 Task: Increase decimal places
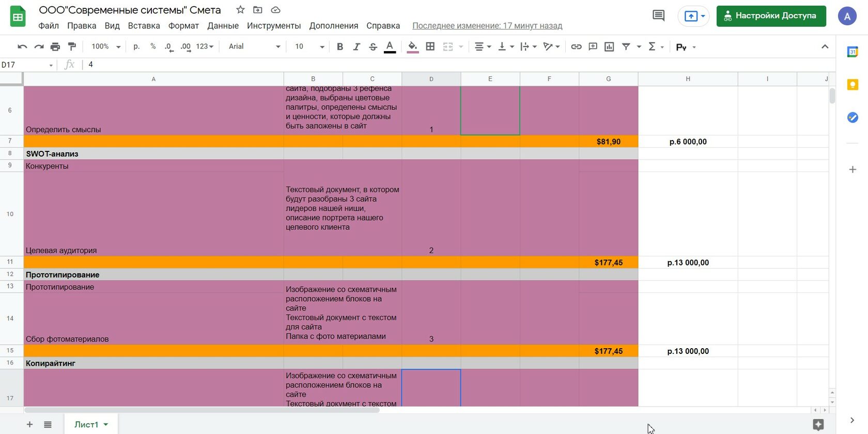[x=185, y=47]
